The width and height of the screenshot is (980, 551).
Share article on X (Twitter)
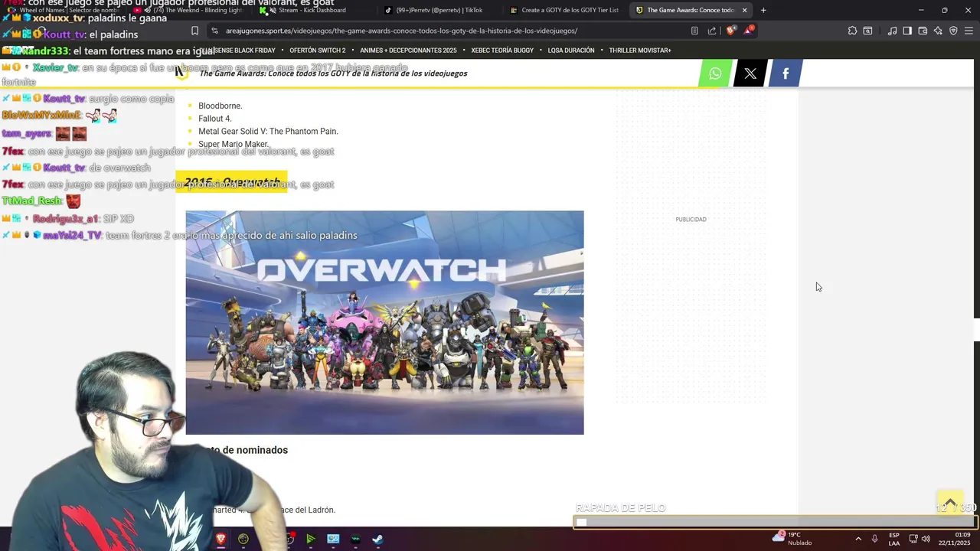(750, 73)
